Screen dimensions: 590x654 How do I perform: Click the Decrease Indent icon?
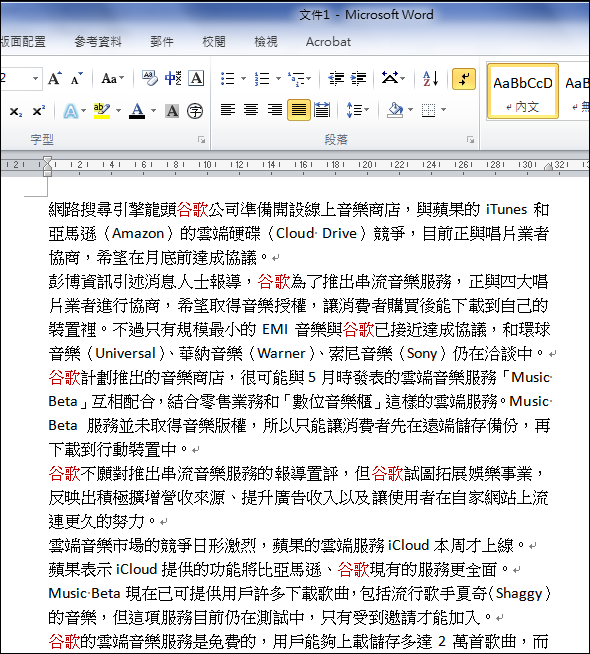tap(336, 78)
